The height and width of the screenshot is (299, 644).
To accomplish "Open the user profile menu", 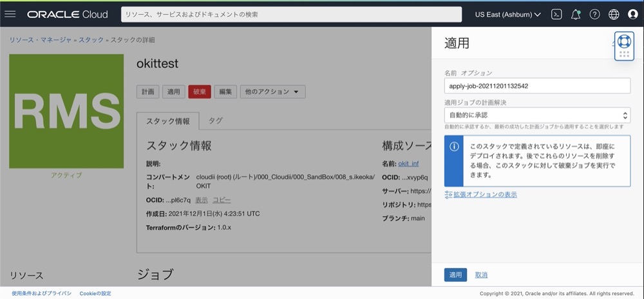I will [x=633, y=14].
